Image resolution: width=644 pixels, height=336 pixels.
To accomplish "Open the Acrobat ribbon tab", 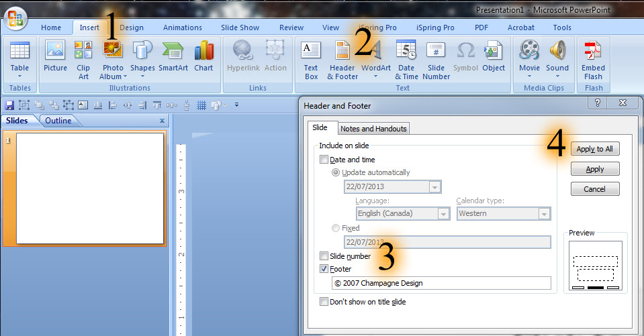I will click(x=521, y=27).
